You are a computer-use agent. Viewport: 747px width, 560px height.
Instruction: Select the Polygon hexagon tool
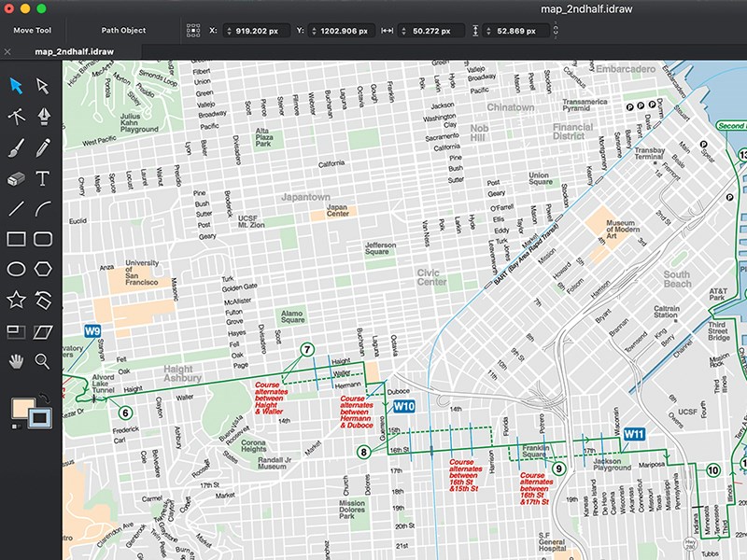pyautogui.click(x=43, y=269)
